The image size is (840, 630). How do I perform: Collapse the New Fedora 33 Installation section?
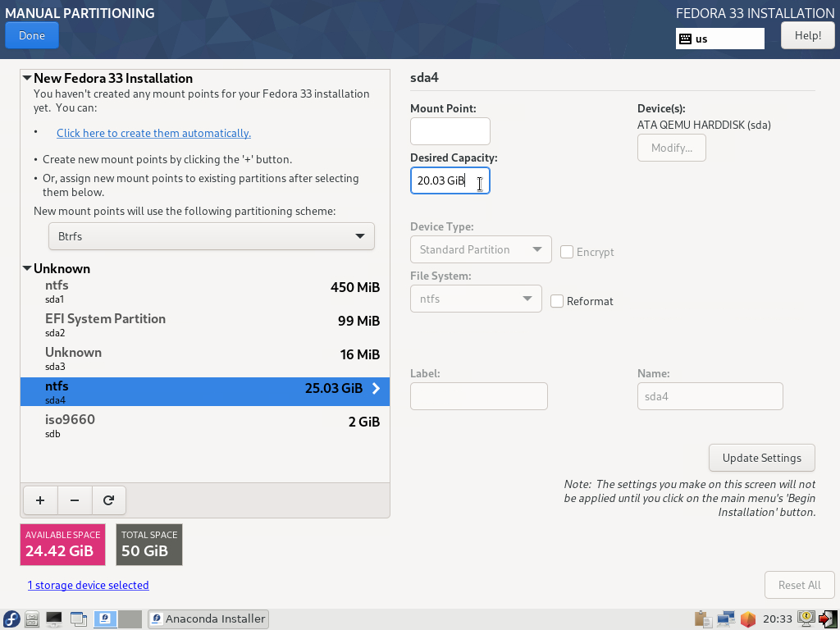click(27, 78)
